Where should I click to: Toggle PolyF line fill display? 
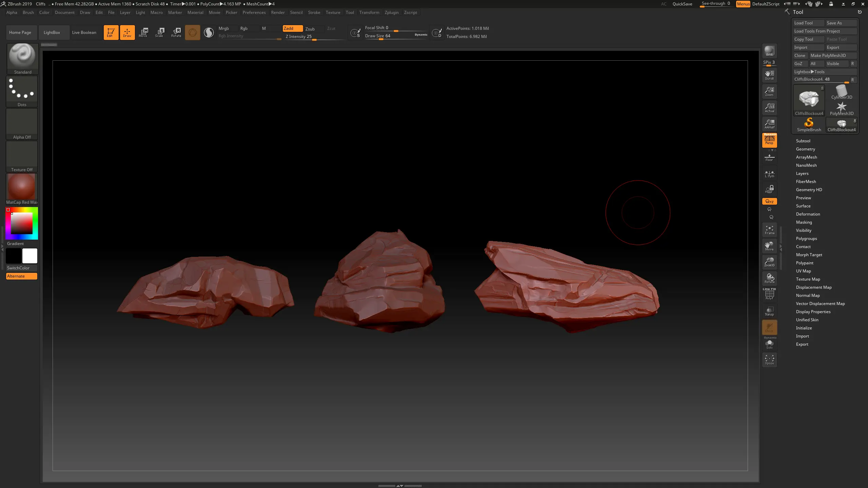[x=769, y=294]
